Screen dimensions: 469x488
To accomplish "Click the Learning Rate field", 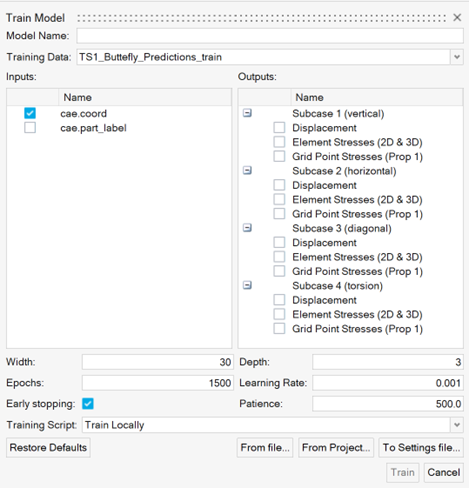I will click(388, 383).
